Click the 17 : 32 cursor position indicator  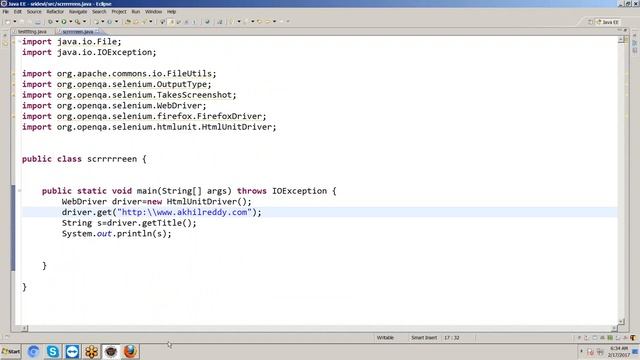point(451,338)
